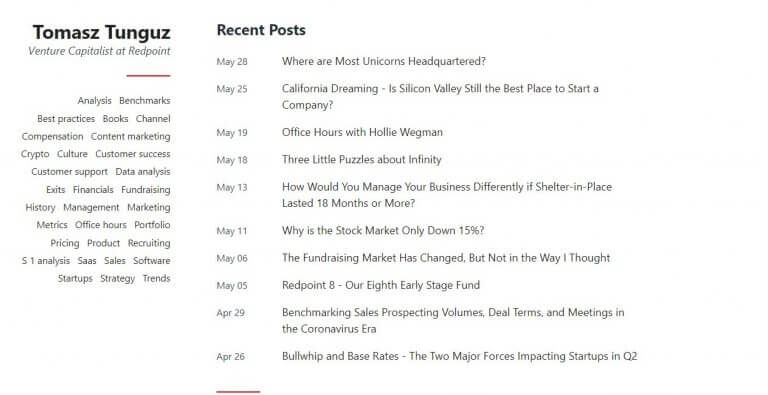
Task: Browse the Crypto topic tag
Action: tap(35, 154)
